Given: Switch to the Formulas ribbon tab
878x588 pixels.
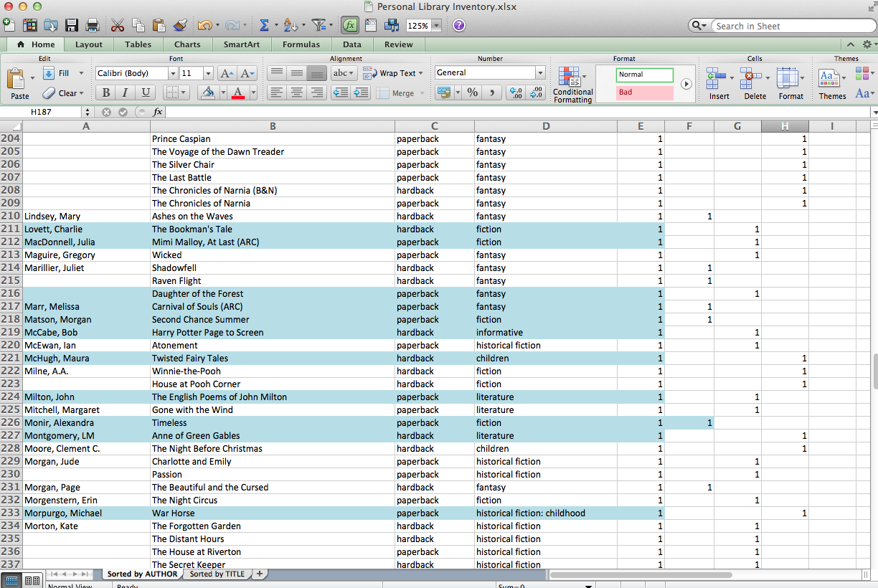Looking at the screenshot, I should click(x=301, y=44).
